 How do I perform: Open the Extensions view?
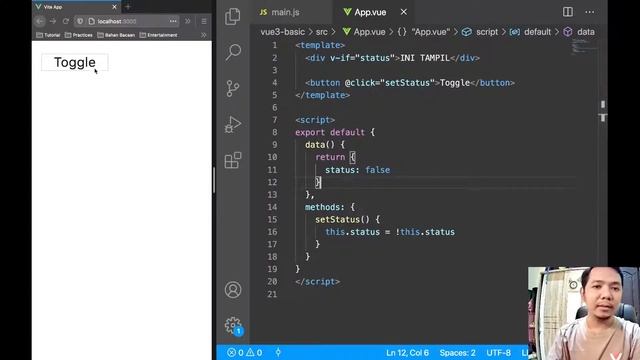pyautogui.click(x=233, y=160)
